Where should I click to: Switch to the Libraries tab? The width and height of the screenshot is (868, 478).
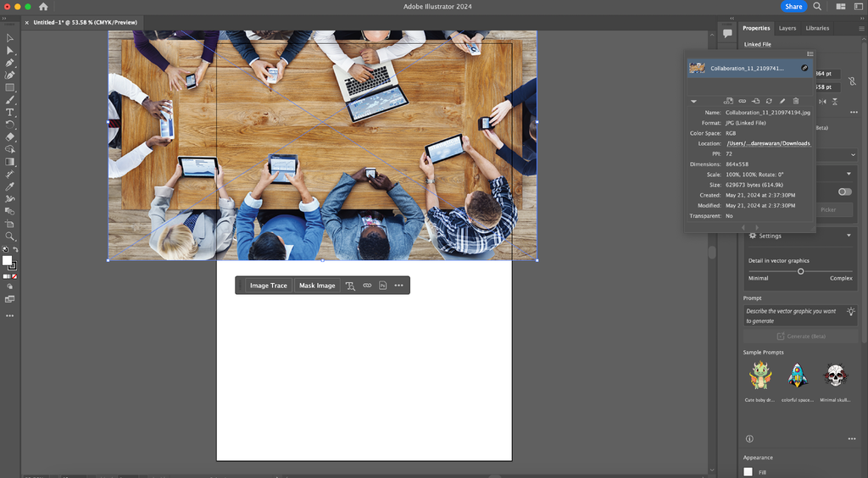(x=817, y=28)
